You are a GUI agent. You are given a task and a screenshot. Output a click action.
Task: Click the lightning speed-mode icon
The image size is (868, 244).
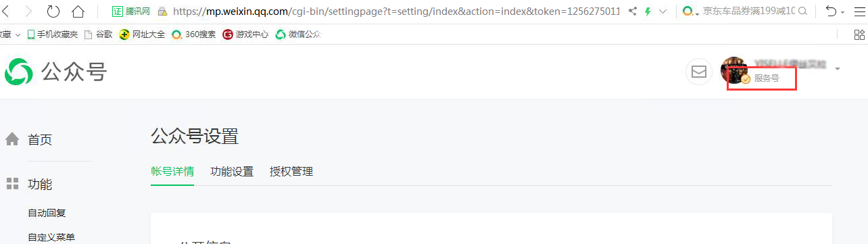[648, 11]
